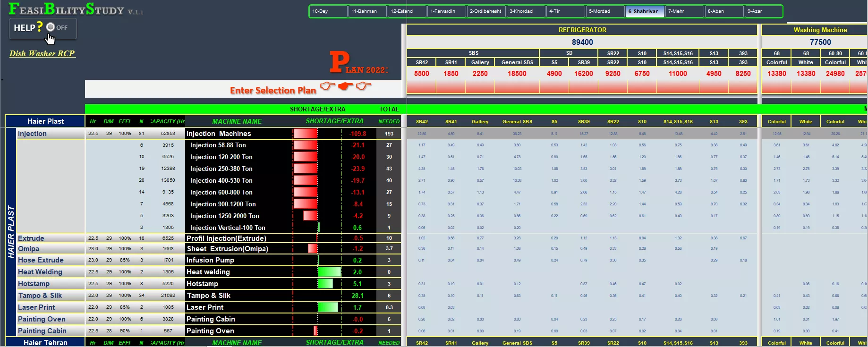
Task: Click the Extrude category cell
Action: tap(51, 238)
